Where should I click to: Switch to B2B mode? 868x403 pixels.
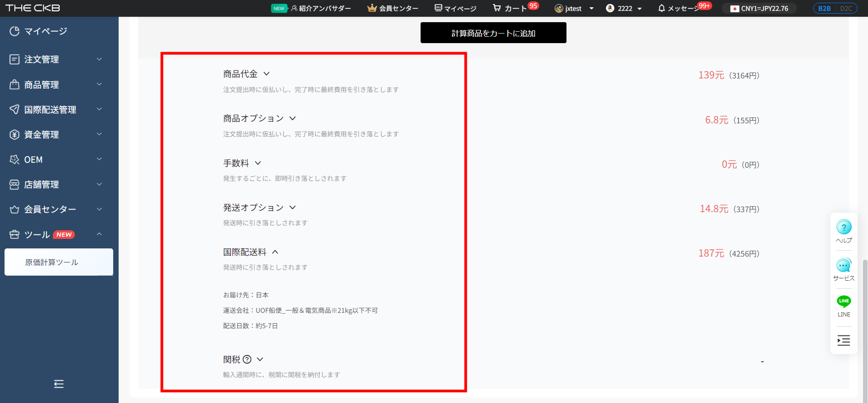pos(824,8)
